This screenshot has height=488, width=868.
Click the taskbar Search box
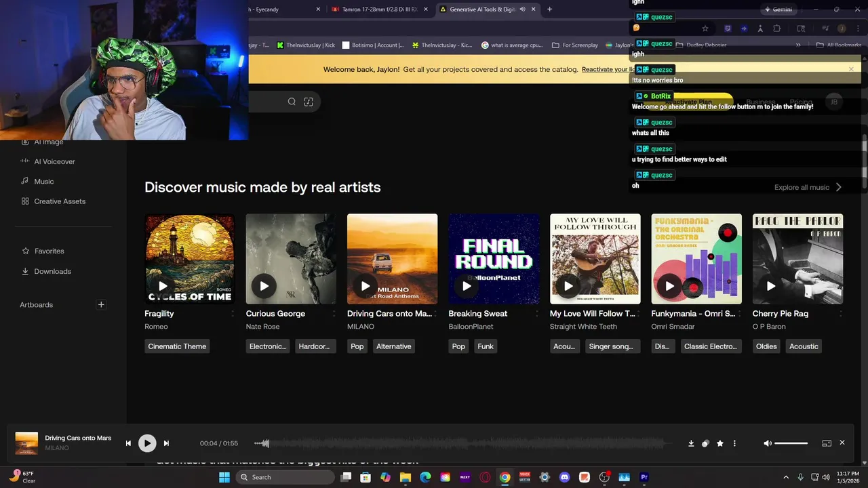point(285,477)
